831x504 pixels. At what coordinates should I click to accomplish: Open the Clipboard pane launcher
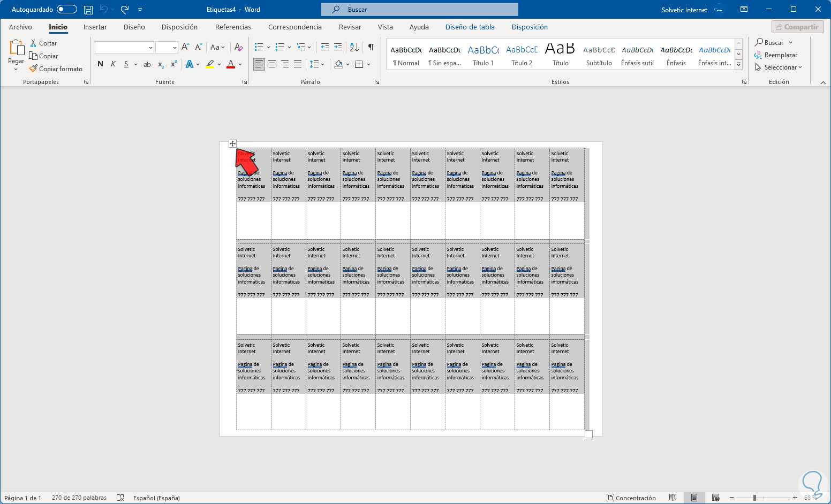pyautogui.click(x=86, y=82)
